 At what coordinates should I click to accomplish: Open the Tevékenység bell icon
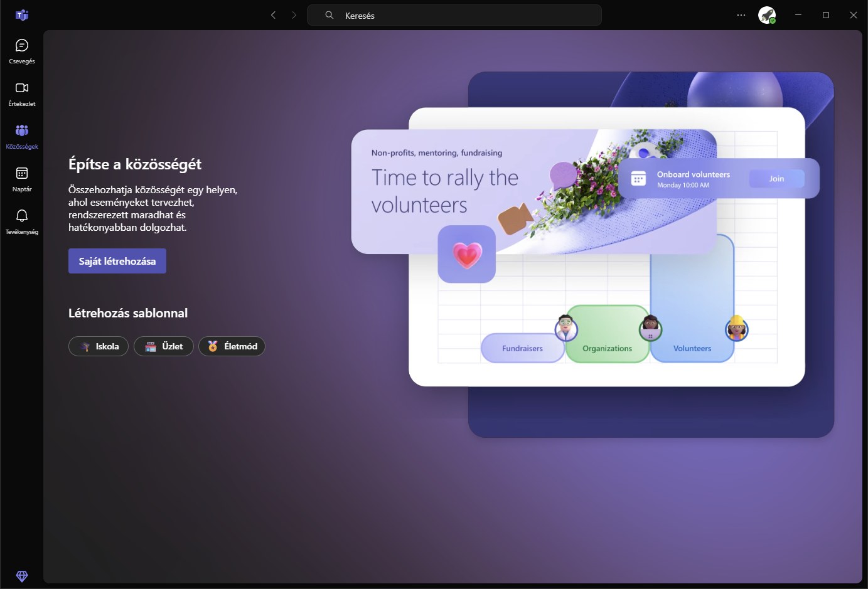point(22,215)
